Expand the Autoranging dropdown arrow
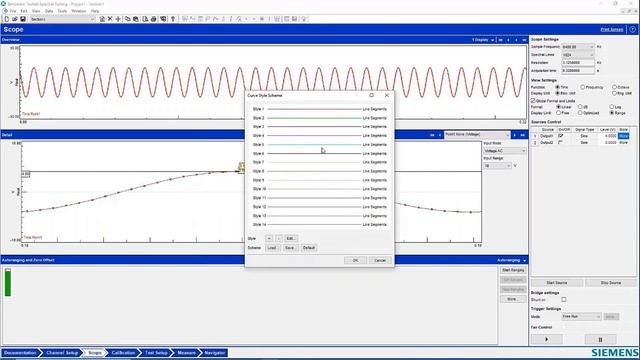Viewport: 640px width, 360px height. tap(524, 260)
